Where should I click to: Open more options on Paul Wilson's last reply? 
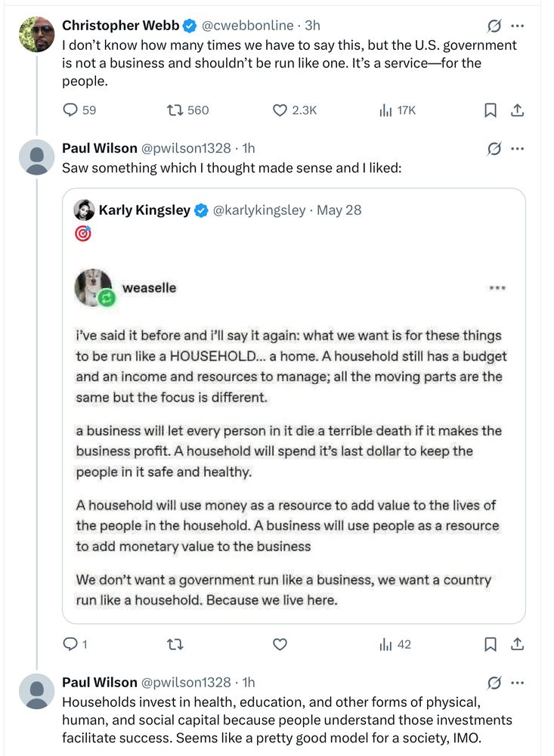click(x=518, y=683)
